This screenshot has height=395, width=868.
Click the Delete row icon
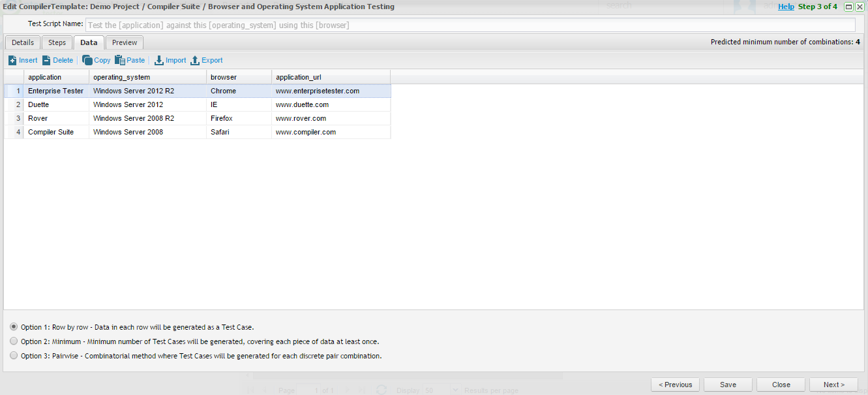click(x=46, y=60)
